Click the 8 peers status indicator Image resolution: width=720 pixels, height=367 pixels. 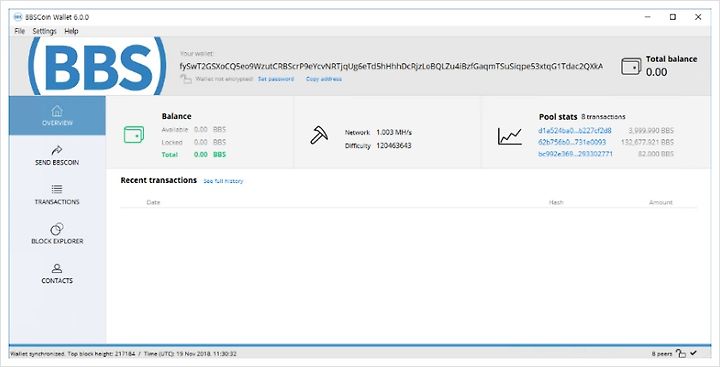point(662,354)
